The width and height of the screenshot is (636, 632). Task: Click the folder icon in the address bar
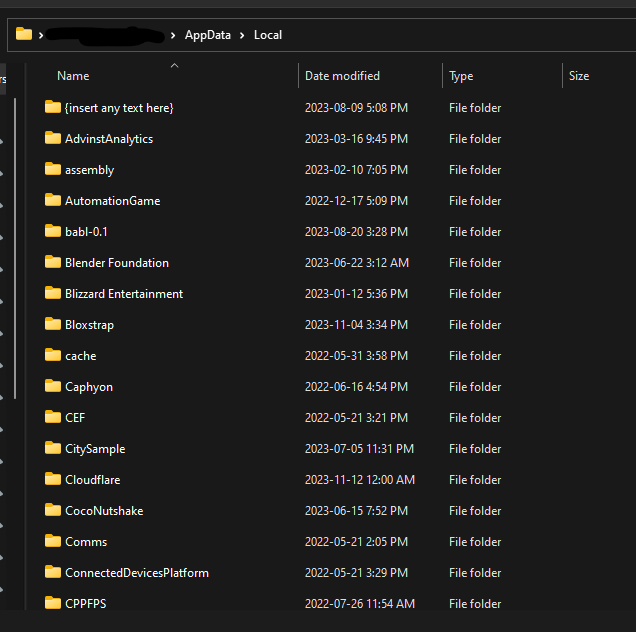24,34
